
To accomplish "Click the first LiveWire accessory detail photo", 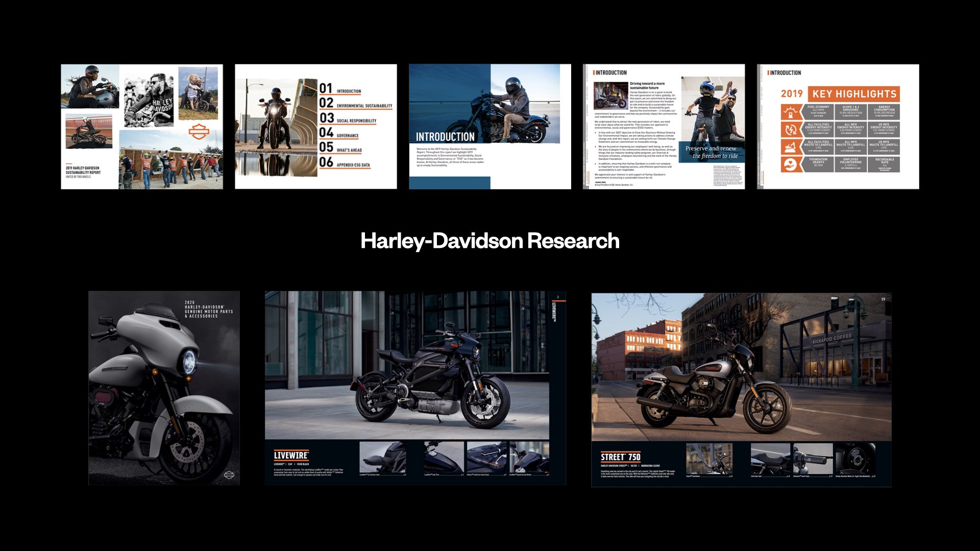I will [x=383, y=457].
